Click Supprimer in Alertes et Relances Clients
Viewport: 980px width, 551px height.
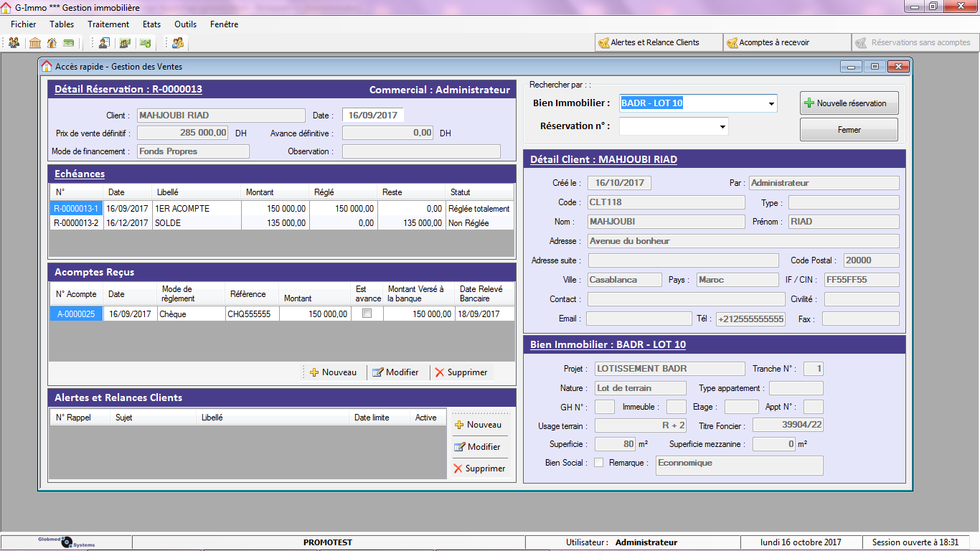(x=479, y=468)
